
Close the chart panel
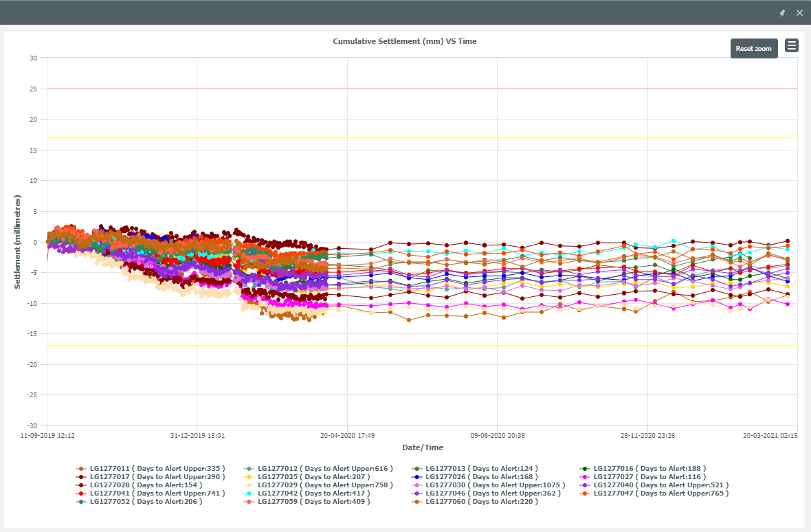pyautogui.click(x=799, y=13)
